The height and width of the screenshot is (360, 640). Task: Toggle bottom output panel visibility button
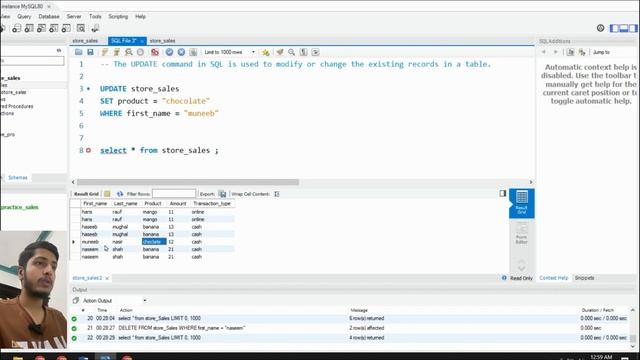[x=624, y=28]
